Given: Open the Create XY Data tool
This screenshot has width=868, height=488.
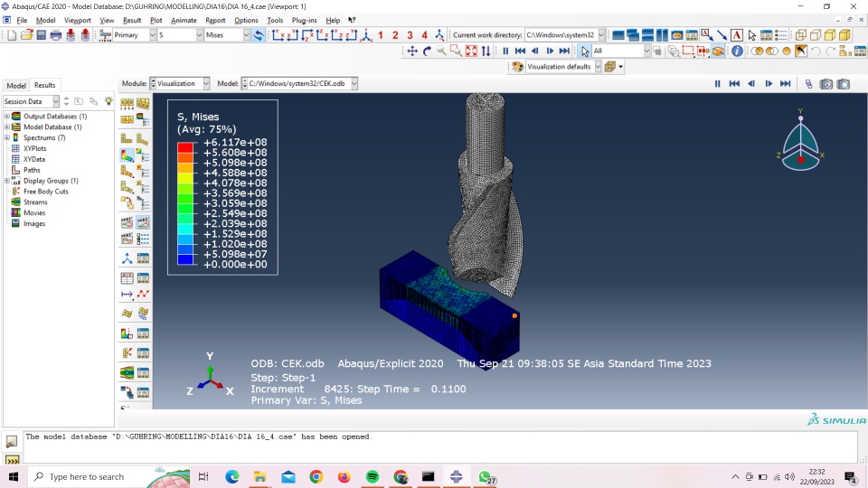Looking at the screenshot, I should pos(127,277).
